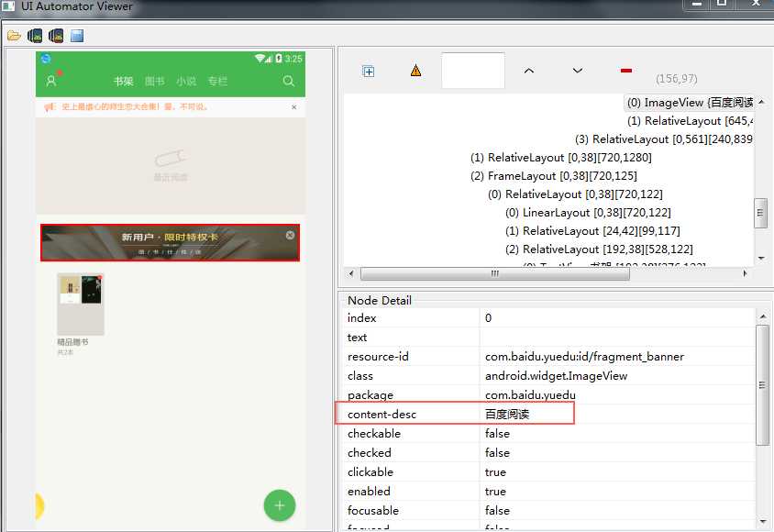Click tree horizontal scrollbar right arrow

tap(745, 273)
